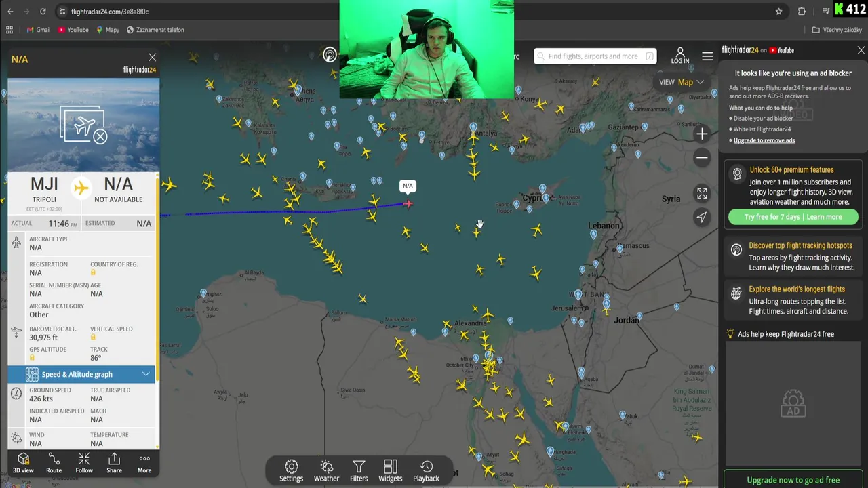Click the selected red aircraft on map
868x488 pixels.
[x=408, y=203]
